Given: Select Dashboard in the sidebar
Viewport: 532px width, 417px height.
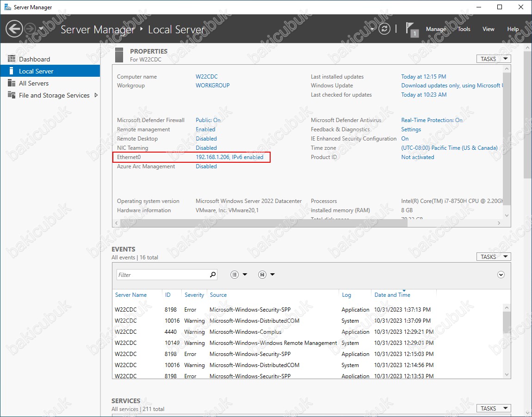Looking at the screenshot, I should tap(50, 59).
